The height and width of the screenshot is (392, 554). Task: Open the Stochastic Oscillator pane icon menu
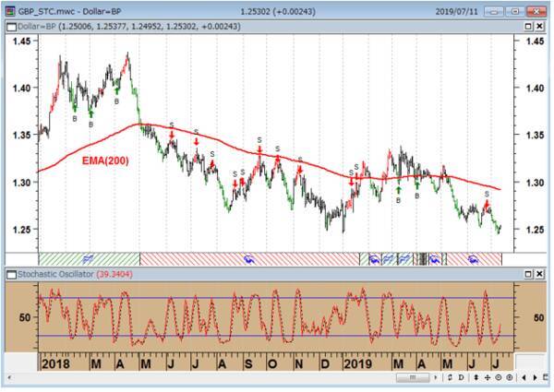click(10, 274)
